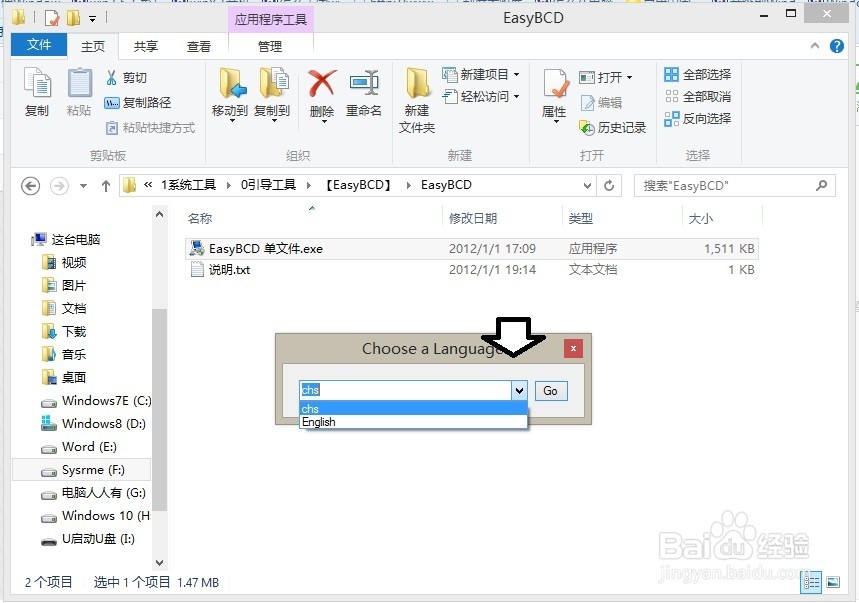Image resolution: width=859 pixels, height=603 pixels.
Task: Click the refresh button beside the address bar
Action: (610, 185)
